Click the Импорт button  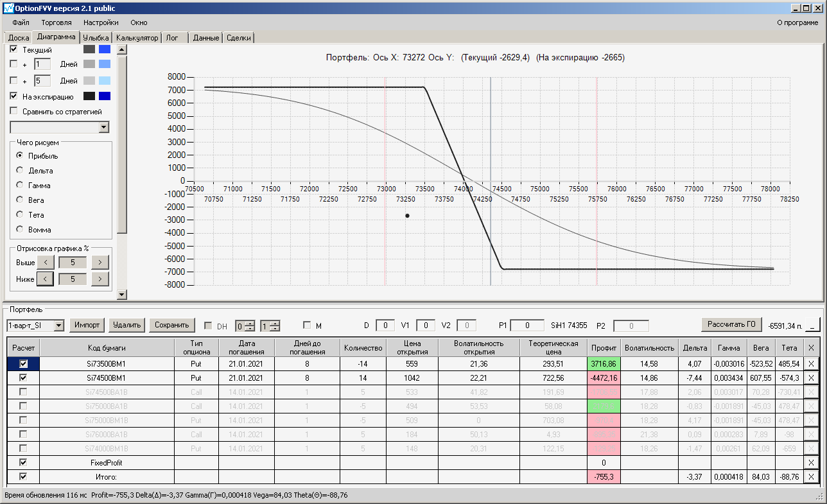(87, 325)
